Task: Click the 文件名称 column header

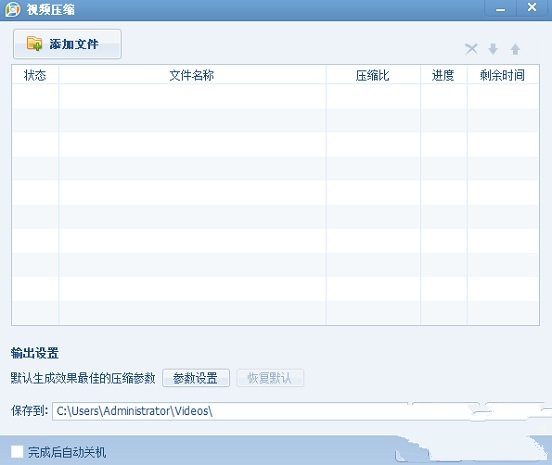Action: [192, 75]
